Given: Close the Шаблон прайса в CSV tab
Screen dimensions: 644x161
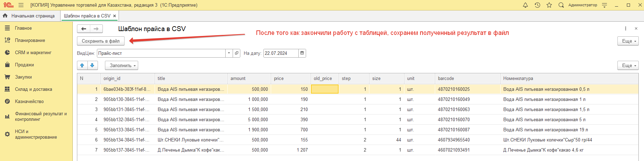Looking at the screenshot, I should point(114,16).
